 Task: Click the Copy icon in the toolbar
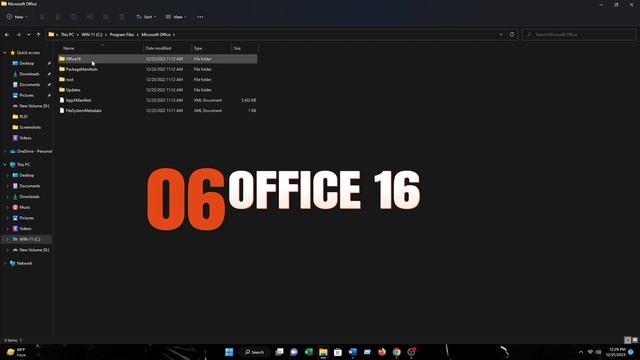tap(58, 17)
